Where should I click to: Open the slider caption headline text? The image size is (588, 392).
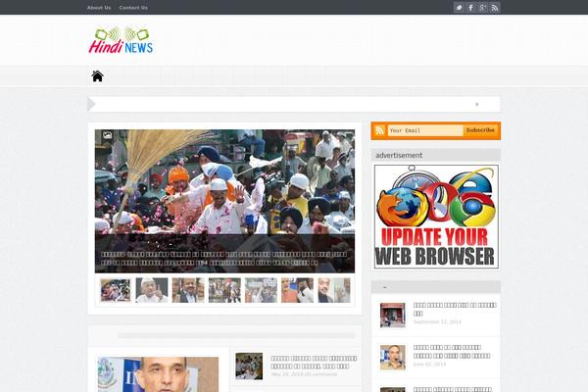tap(224, 259)
